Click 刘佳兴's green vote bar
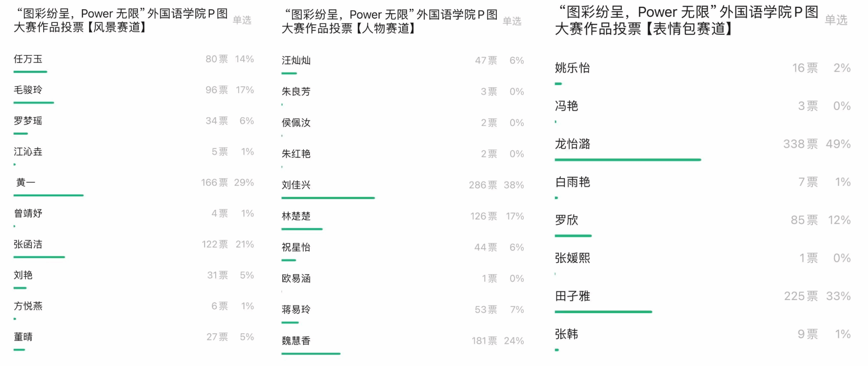868x366 pixels. [328, 198]
